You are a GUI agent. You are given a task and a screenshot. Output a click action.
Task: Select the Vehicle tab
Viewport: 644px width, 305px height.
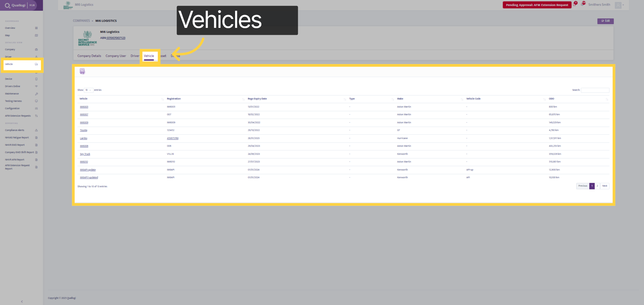click(149, 56)
